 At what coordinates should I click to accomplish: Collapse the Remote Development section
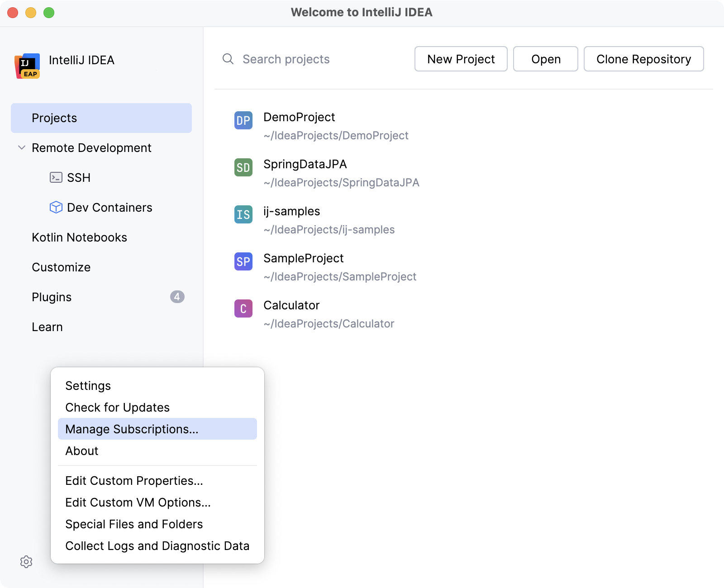coord(21,147)
